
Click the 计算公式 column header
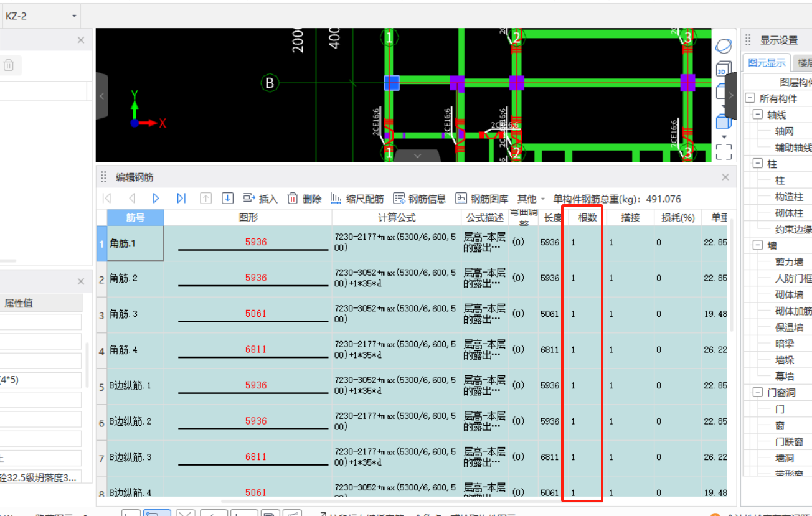(x=397, y=217)
